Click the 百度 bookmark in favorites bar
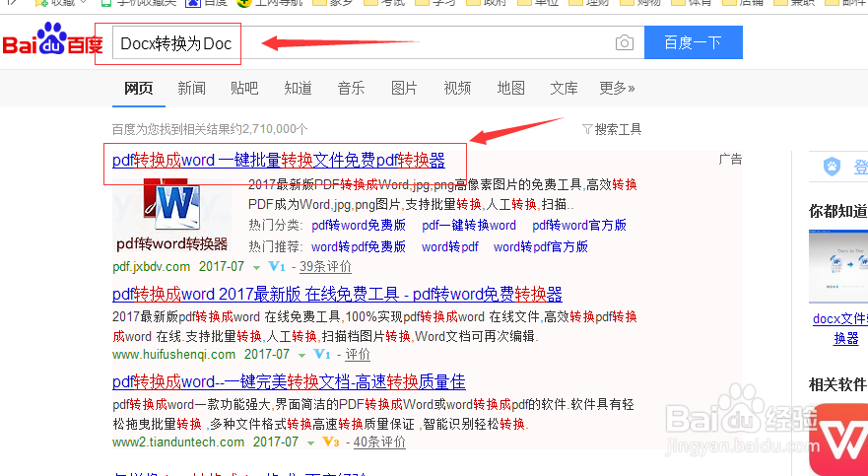The width and height of the screenshot is (868, 476). [207, 3]
